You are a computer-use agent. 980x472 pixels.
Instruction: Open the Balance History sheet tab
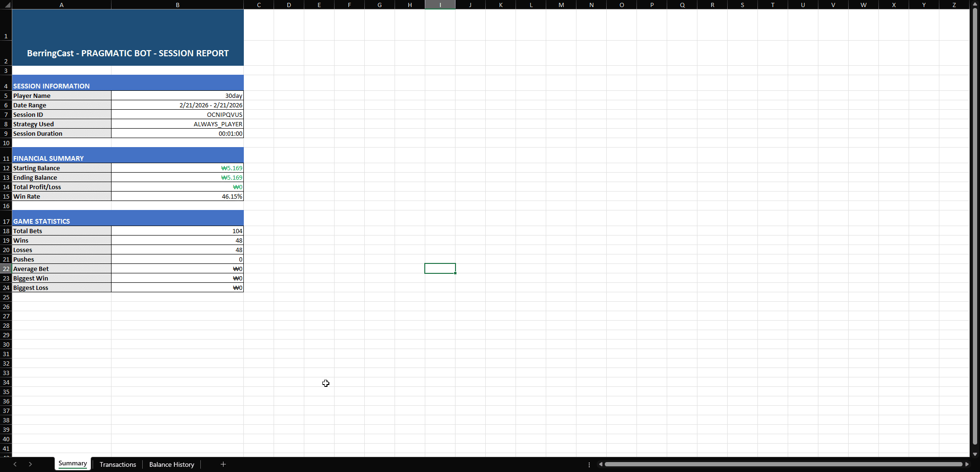[172, 464]
